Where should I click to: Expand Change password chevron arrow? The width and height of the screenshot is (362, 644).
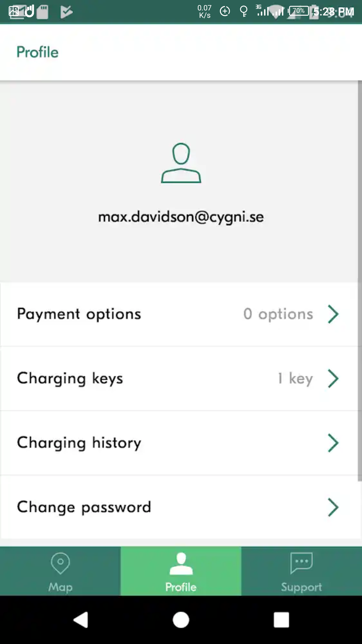333,507
